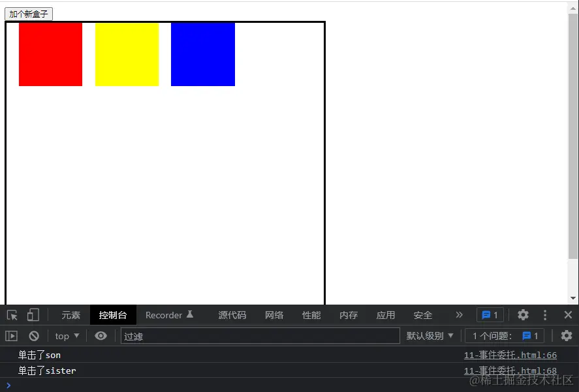
Task: Select the 单击了sister console message
Action: click(47, 370)
